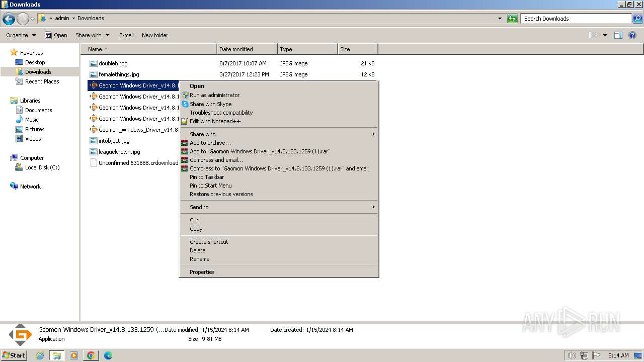This screenshot has height=362, width=644.
Task: Select the Unconfirmed 631888.crdownload file icon
Action: 93,163
